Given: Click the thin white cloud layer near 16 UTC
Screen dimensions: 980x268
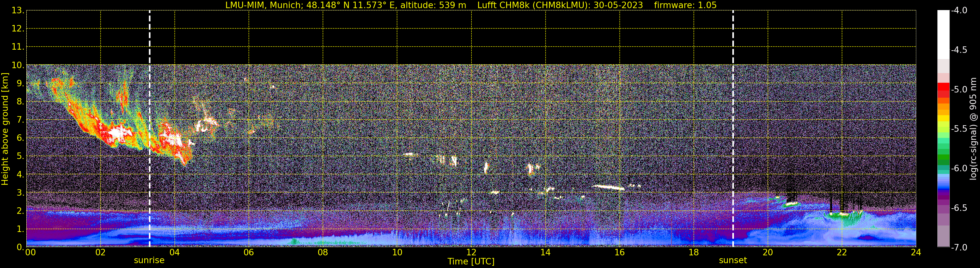Looking at the screenshot, I should pyautogui.click(x=608, y=187).
